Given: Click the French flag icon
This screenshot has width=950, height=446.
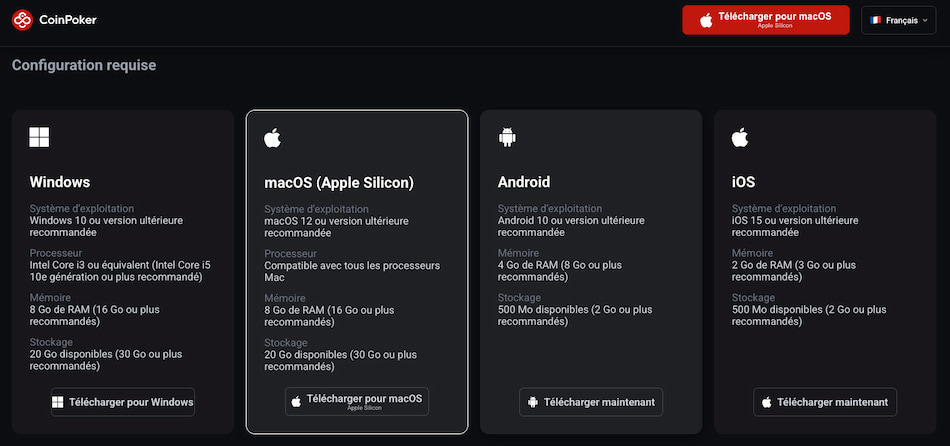Looking at the screenshot, I should [876, 20].
